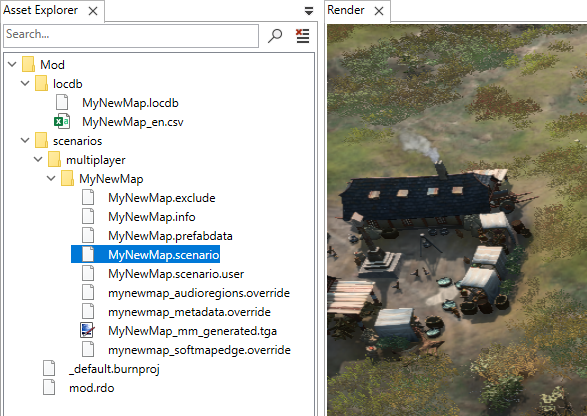This screenshot has width=587, height=416.
Task: Close the Render tab
Action: point(379,11)
